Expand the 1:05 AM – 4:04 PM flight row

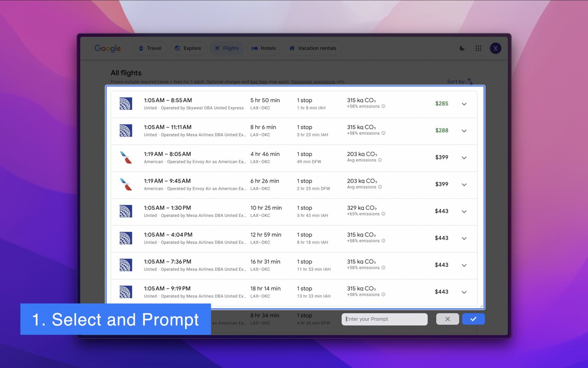coord(464,238)
